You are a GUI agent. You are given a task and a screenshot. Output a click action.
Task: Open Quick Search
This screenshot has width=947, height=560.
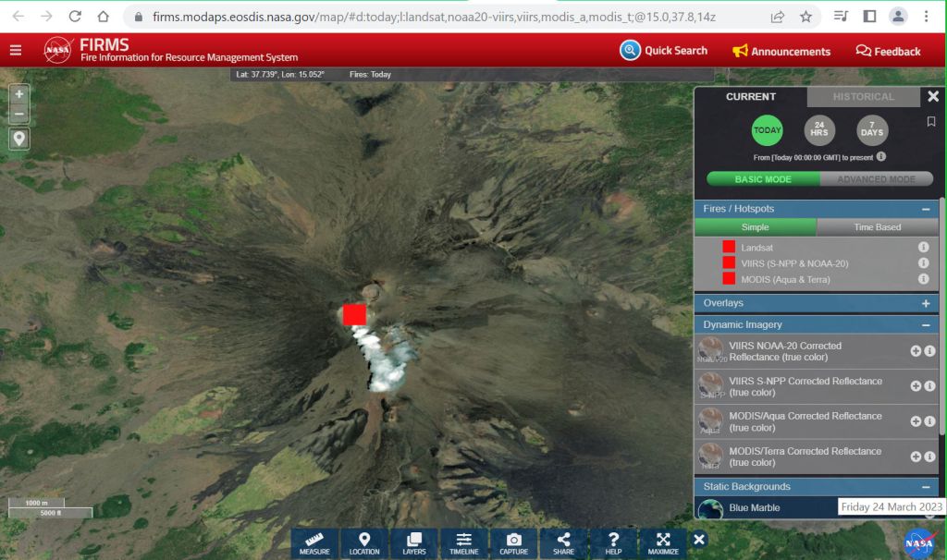coord(664,51)
